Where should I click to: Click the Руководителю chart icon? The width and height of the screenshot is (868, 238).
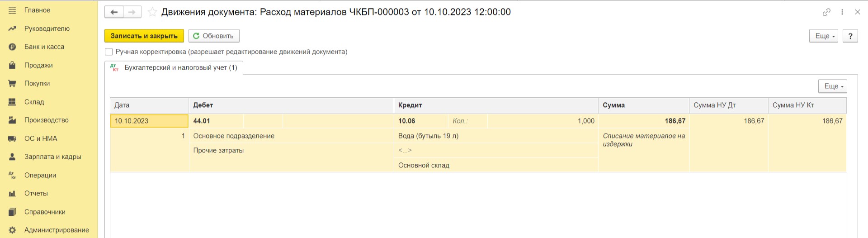coord(12,29)
